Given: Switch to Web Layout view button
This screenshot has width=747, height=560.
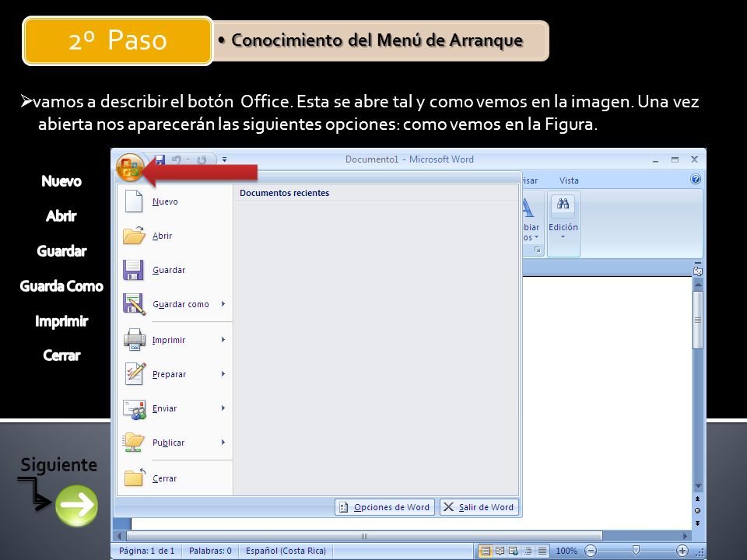Looking at the screenshot, I should click(514, 551).
